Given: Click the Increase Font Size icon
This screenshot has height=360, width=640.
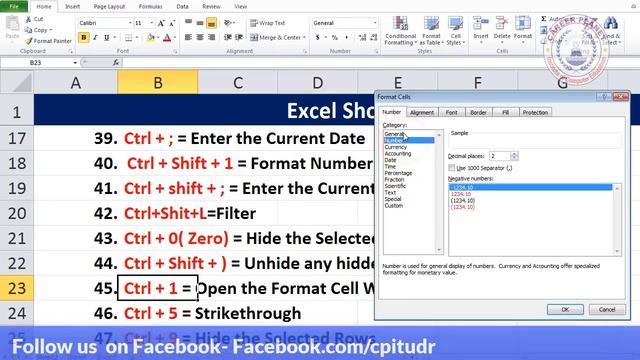Looking at the screenshot, I should 161,23.
